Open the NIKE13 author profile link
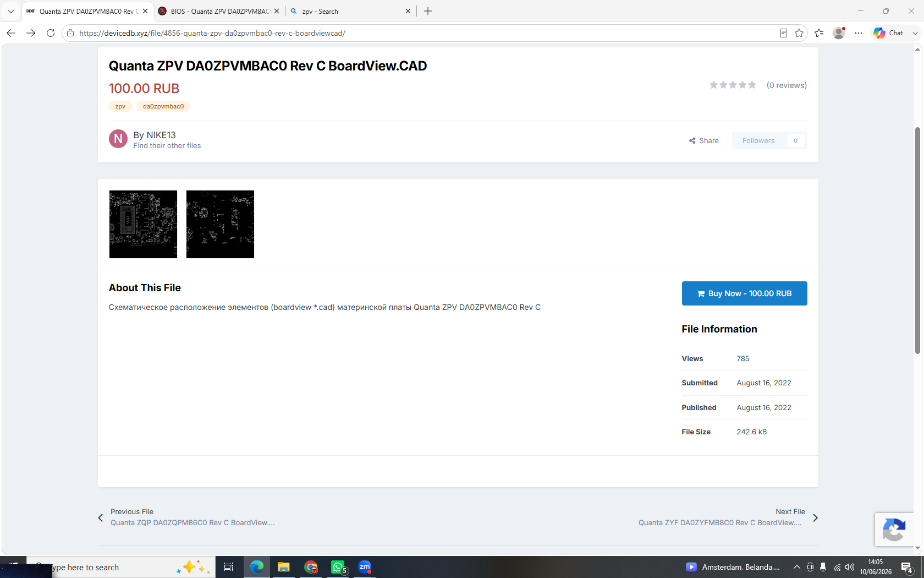The width and height of the screenshot is (924, 578). pos(161,135)
